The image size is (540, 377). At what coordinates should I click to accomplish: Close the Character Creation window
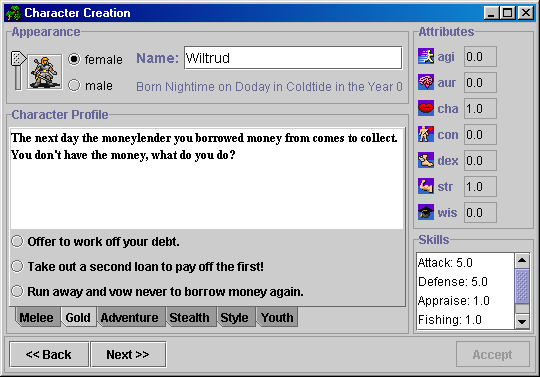(526, 13)
